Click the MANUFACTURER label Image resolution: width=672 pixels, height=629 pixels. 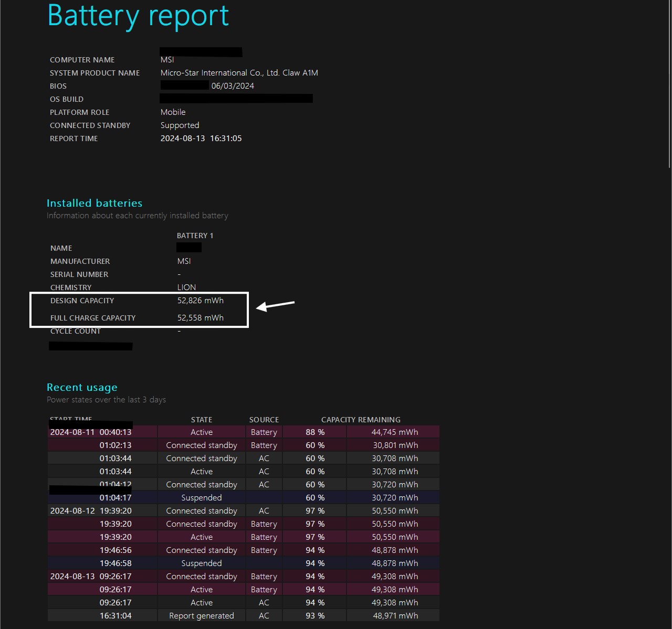(80, 261)
